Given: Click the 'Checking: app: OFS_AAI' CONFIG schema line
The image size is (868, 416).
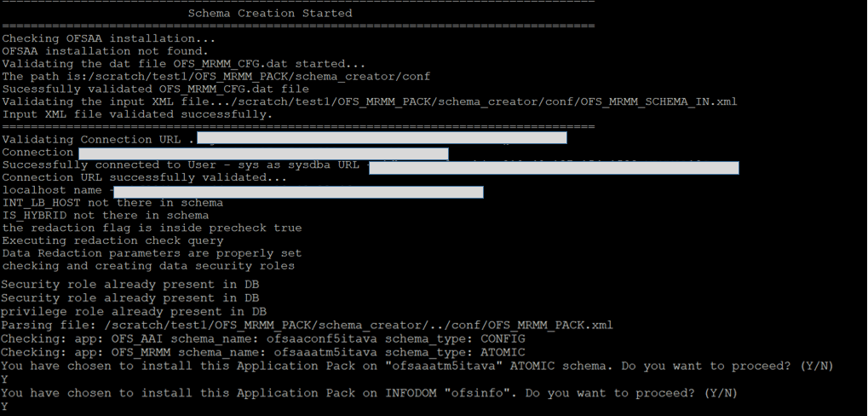Looking at the screenshot, I should (x=263, y=338).
